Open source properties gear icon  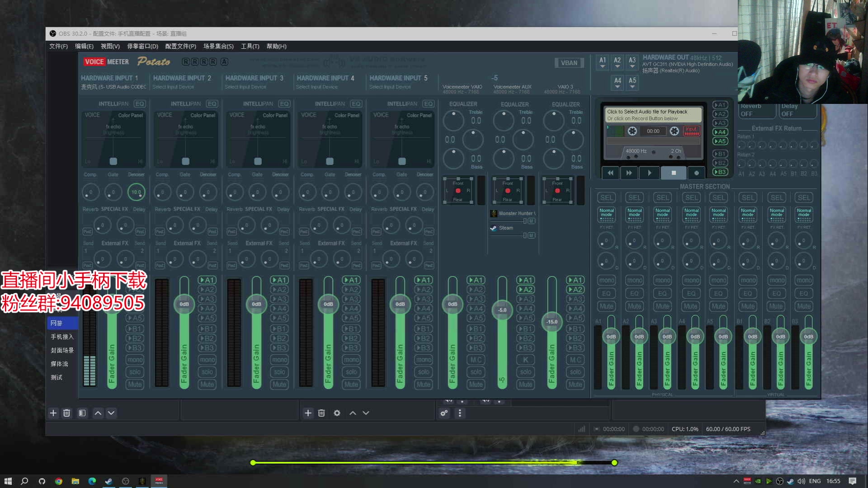[337, 413]
